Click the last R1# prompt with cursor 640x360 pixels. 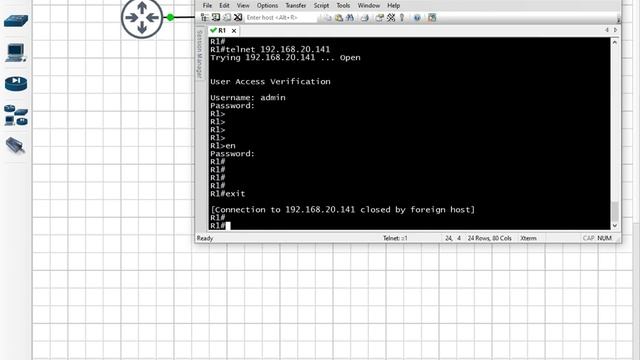(220, 226)
